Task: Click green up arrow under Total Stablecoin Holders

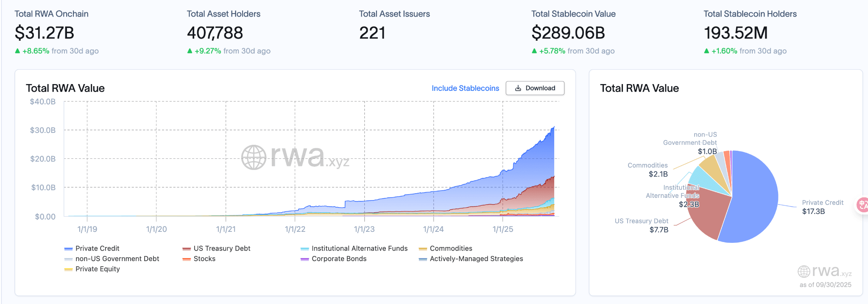Action: 706,51
